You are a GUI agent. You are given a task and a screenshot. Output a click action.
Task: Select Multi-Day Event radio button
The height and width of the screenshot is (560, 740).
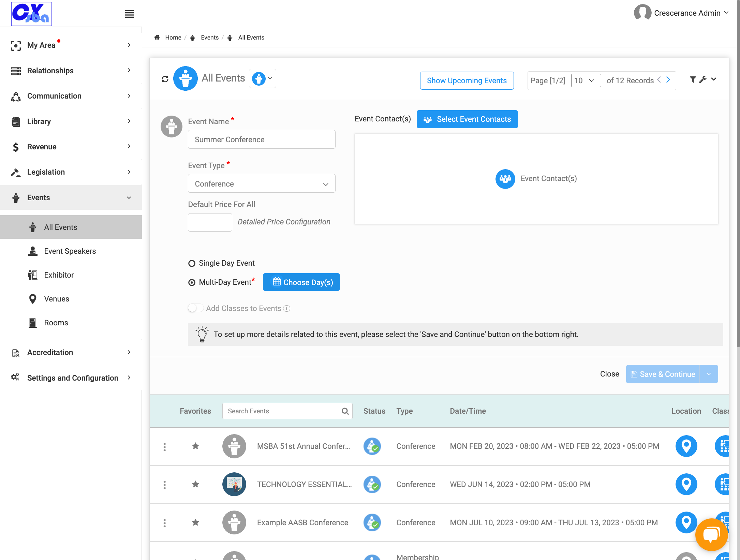click(192, 283)
